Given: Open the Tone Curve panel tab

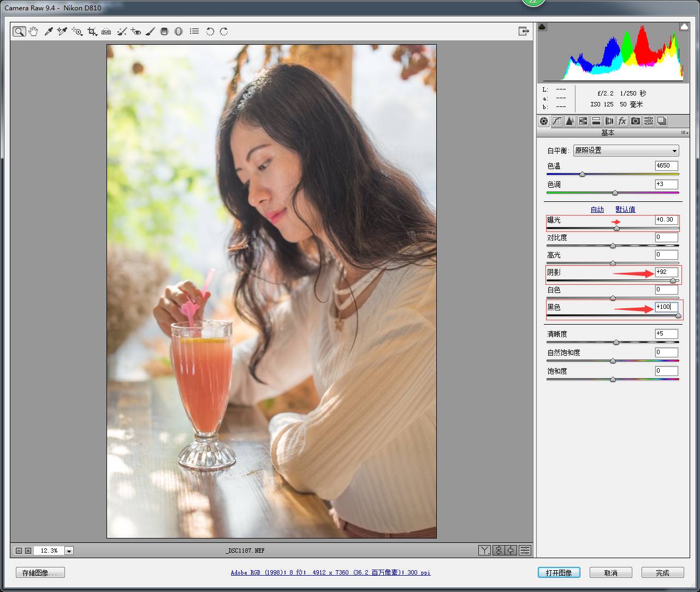Looking at the screenshot, I should pos(556,121).
